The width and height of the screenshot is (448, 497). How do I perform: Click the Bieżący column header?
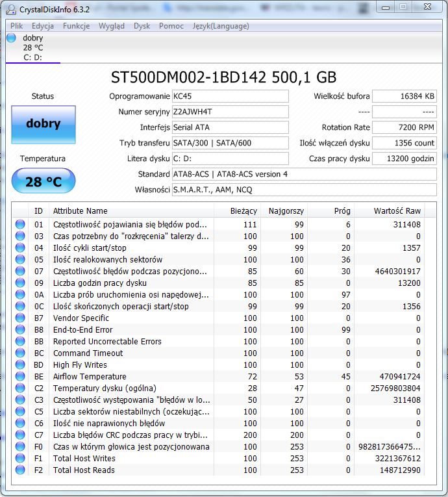coord(237,210)
